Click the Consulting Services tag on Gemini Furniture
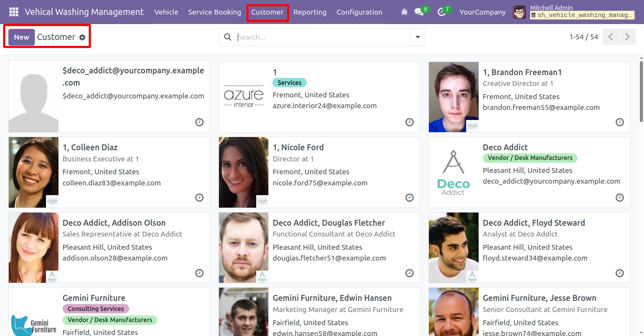The height and width of the screenshot is (336, 644). (x=96, y=309)
